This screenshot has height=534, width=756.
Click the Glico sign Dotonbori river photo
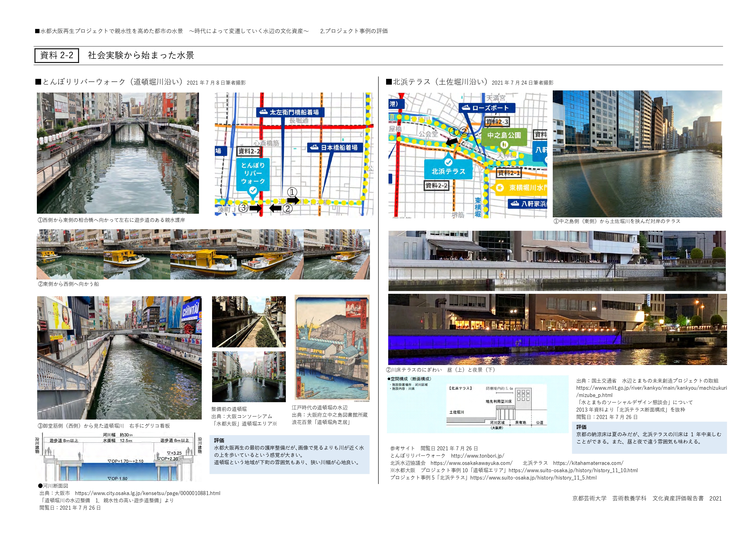pos(119,358)
